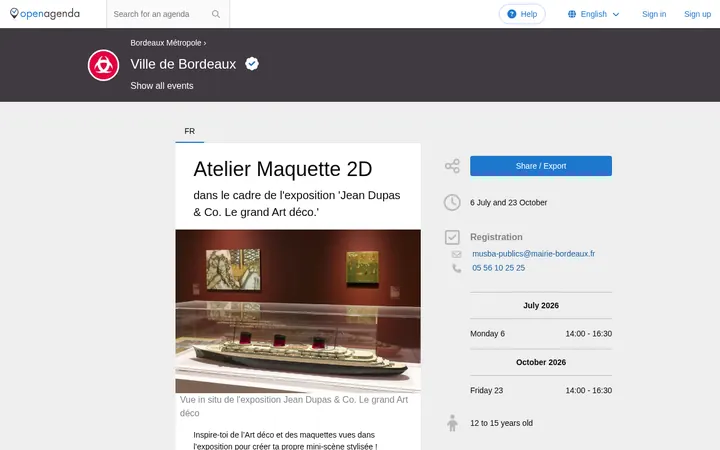Click the '6 July and 23 October' date text
This screenshot has width=720, height=450.
tap(508, 202)
